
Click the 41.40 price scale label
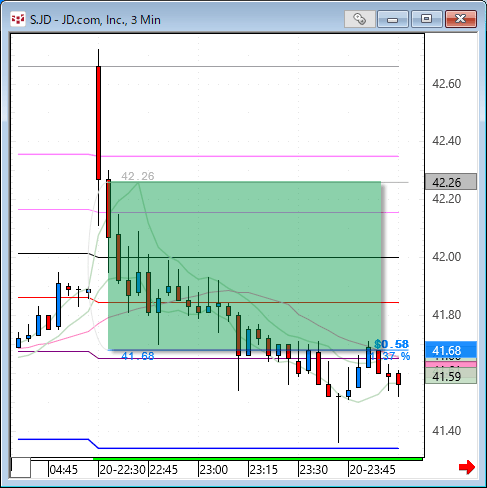click(x=446, y=431)
